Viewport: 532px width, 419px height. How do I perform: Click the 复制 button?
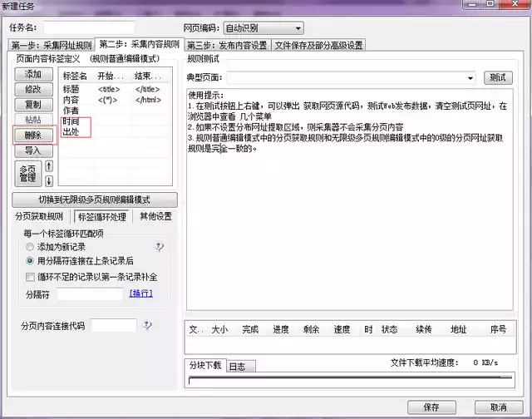click(x=33, y=105)
